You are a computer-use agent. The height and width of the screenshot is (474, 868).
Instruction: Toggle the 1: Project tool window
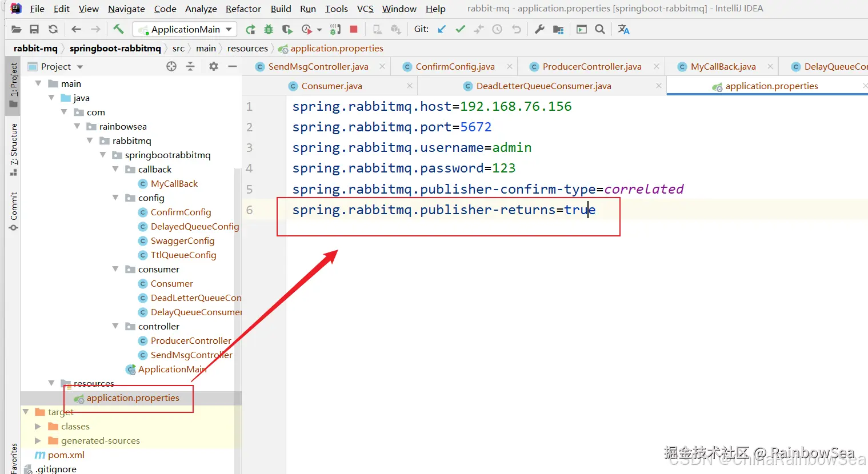tap(13, 85)
